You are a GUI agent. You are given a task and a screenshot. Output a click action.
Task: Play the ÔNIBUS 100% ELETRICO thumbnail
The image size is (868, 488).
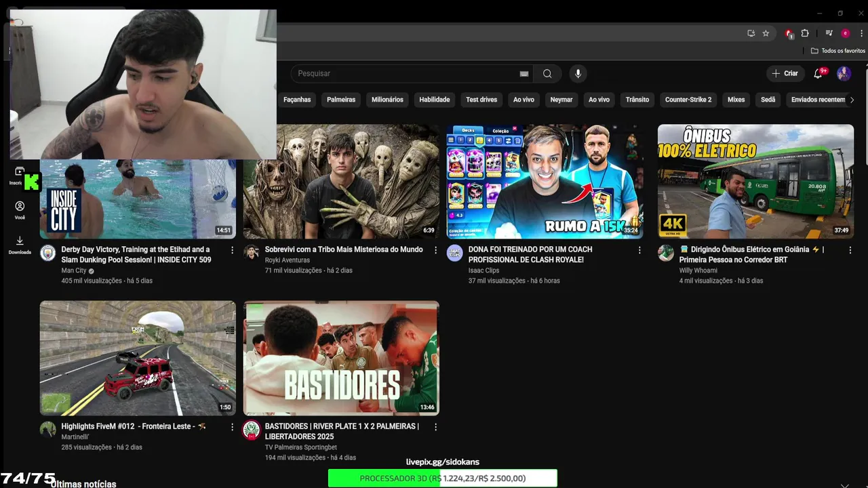click(755, 182)
